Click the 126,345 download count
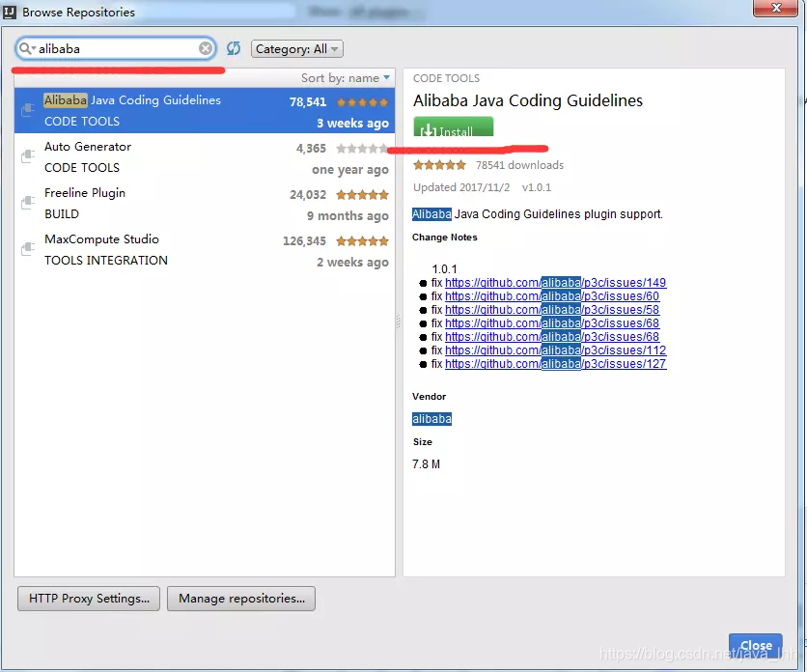 tap(305, 241)
